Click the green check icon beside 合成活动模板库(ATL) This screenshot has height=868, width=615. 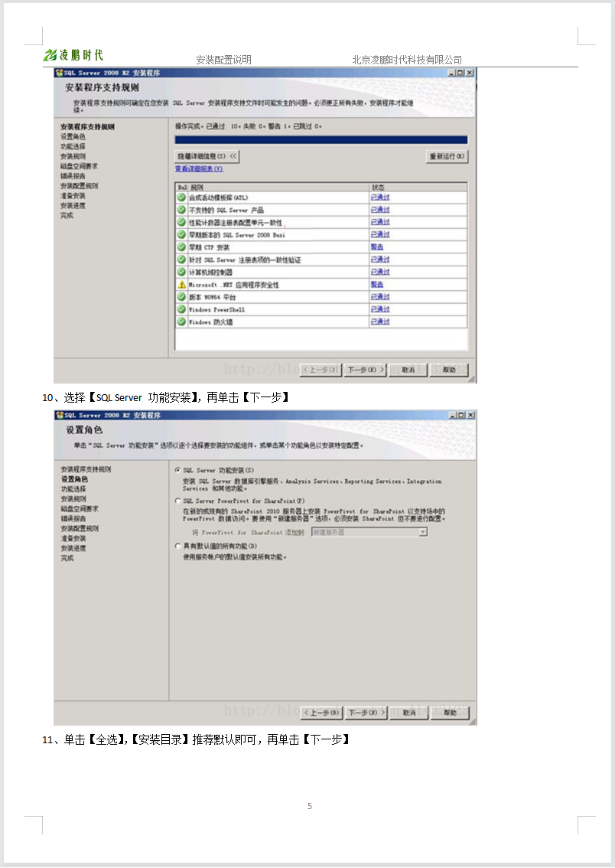[x=181, y=197]
